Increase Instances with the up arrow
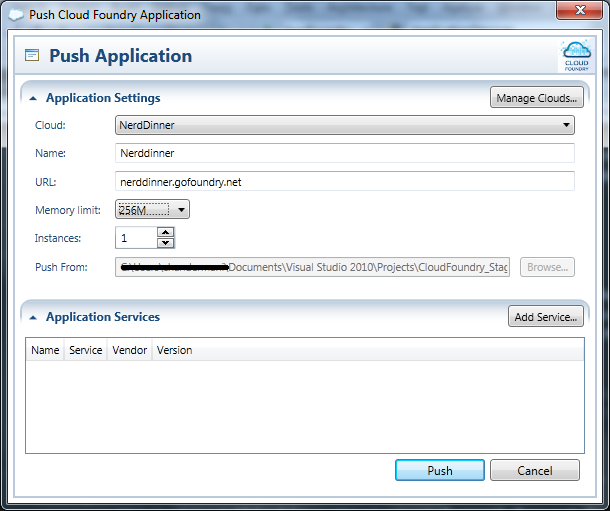The height and width of the screenshot is (511, 610). [166, 232]
